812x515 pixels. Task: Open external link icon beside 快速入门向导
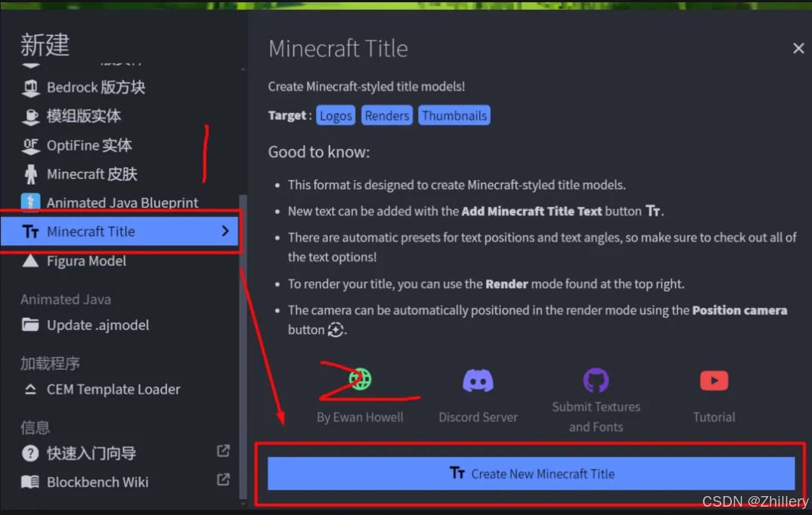(x=223, y=451)
